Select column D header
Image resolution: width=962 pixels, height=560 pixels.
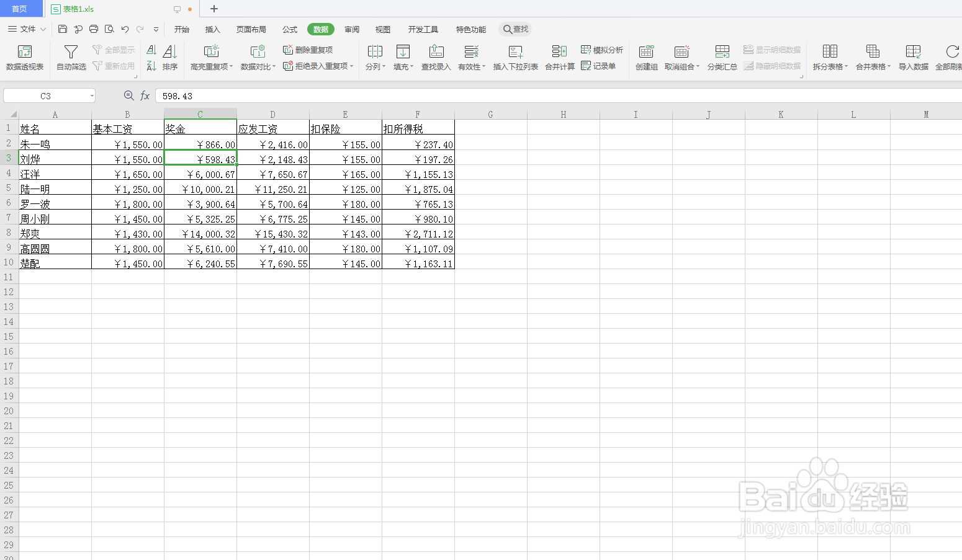click(273, 114)
